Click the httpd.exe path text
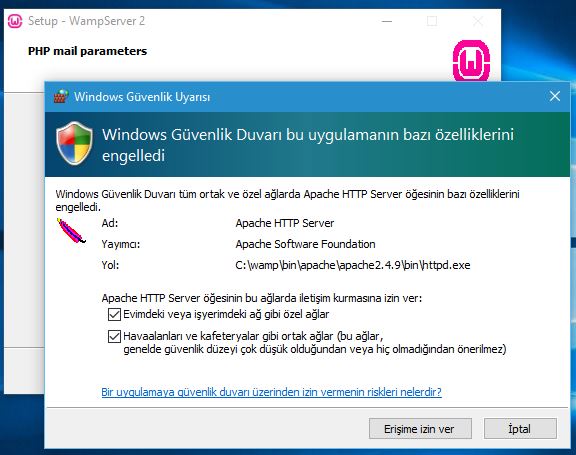 coord(353,265)
